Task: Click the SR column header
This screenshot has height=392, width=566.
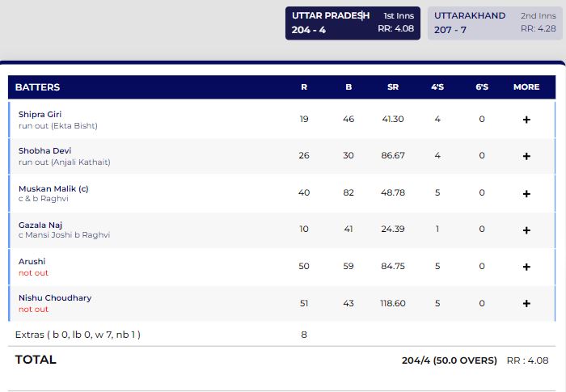Action: coord(392,87)
